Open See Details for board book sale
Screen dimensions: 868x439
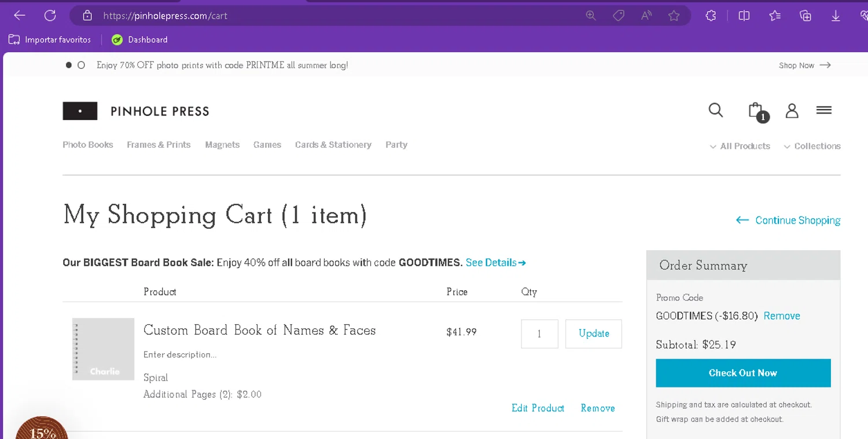click(496, 262)
